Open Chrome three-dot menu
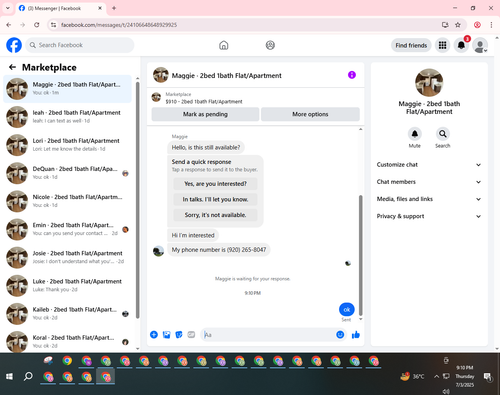The image size is (500, 395). (491, 25)
